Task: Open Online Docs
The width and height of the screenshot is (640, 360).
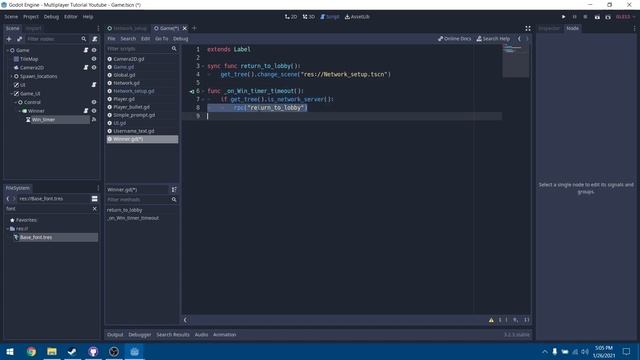Action: pos(454,39)
